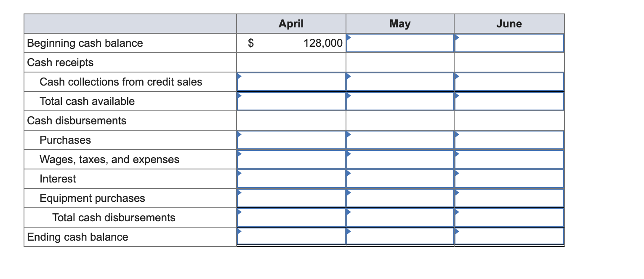Click June total cash available cell
Image resolution: width=644 pixels, height=279 pixels.
(x=509, y=101)
